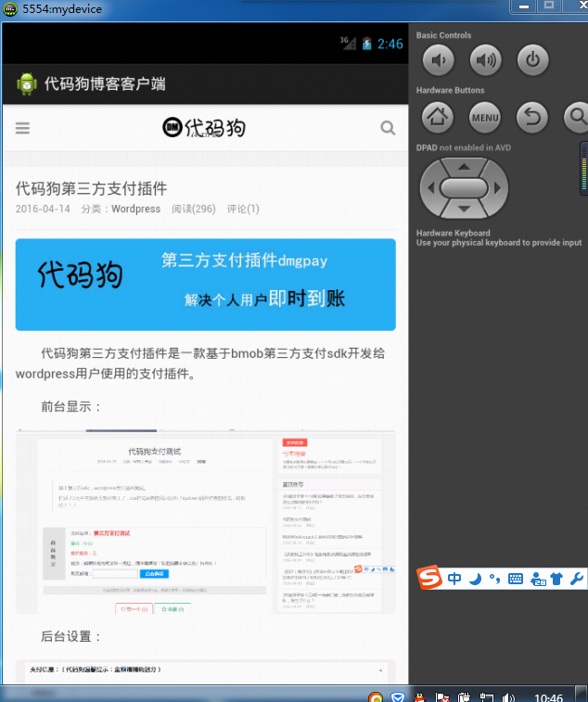
Task: Click the taskbar clock showing 10:46
Action: tap(549, 697)
